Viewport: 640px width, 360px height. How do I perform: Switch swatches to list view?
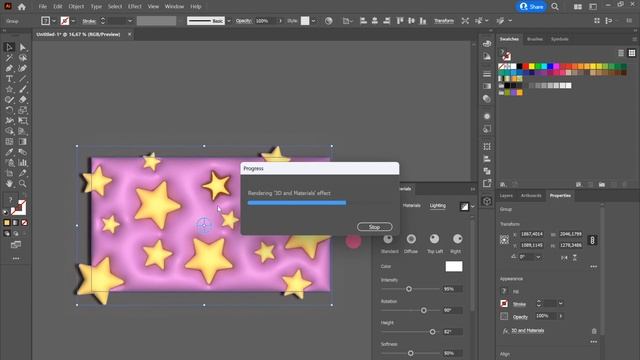[x=621, y=53]
